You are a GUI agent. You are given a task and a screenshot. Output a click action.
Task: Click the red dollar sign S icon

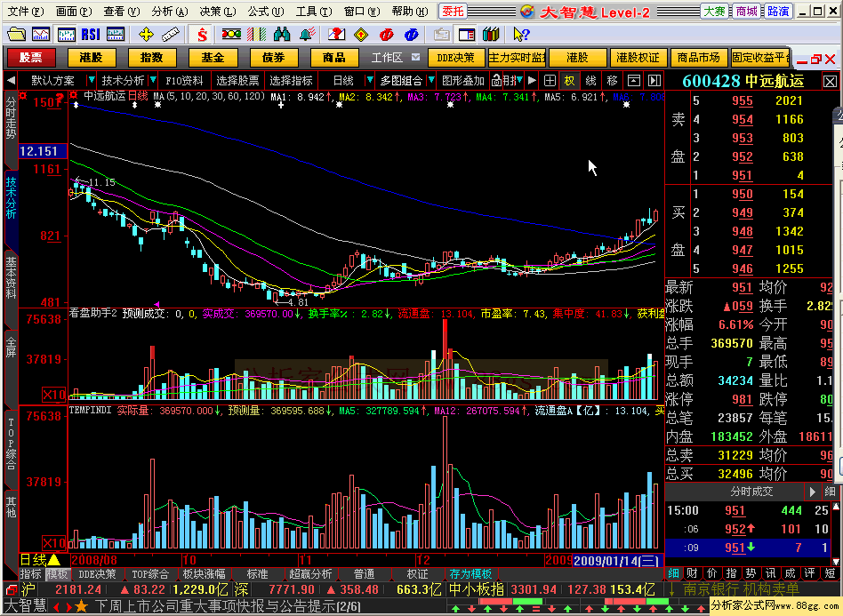click(x=202, y=35)
